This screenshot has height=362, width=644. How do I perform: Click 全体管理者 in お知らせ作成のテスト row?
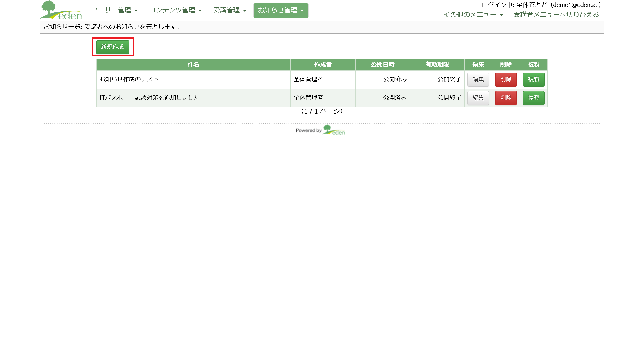click(x=308, y=80)
